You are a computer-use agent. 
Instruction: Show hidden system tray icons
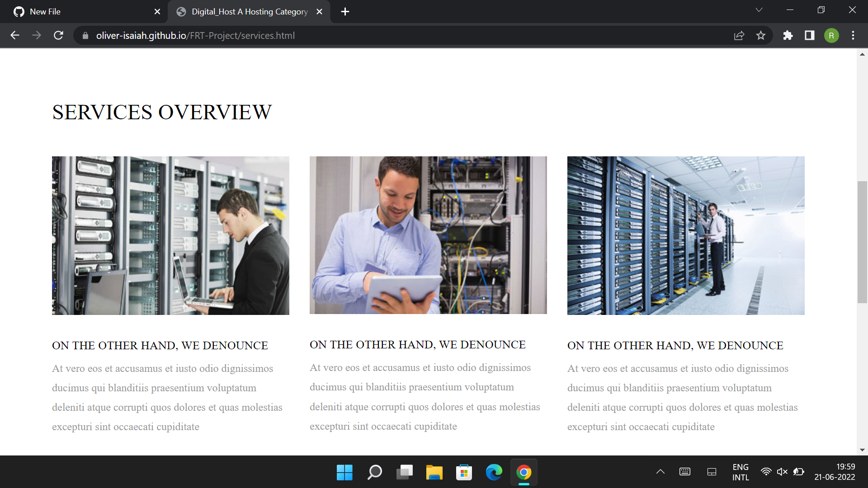[x=660, y=472]
